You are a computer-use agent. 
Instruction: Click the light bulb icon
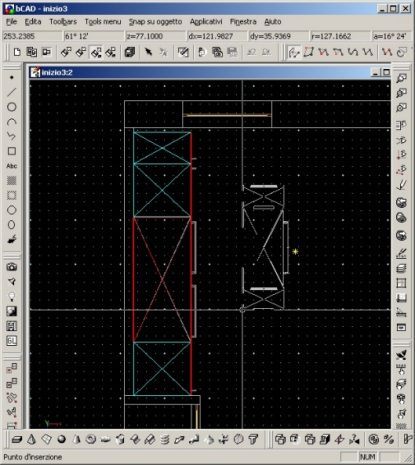pyautogui.click(x=12, y=296)
